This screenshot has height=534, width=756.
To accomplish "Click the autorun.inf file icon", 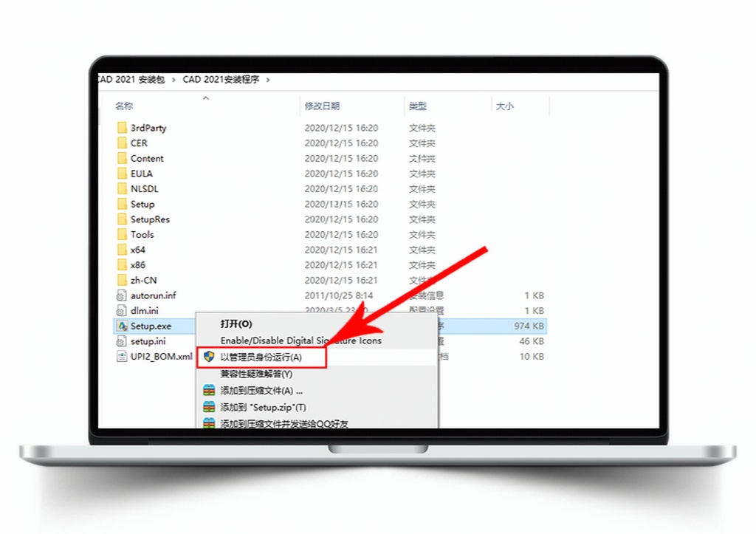I will [122, 295].
